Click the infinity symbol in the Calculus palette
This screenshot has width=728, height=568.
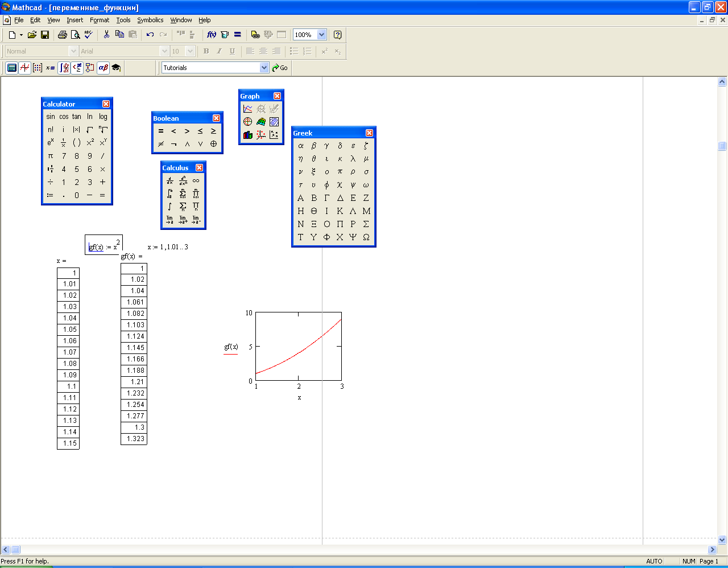(x=196, y=181)
